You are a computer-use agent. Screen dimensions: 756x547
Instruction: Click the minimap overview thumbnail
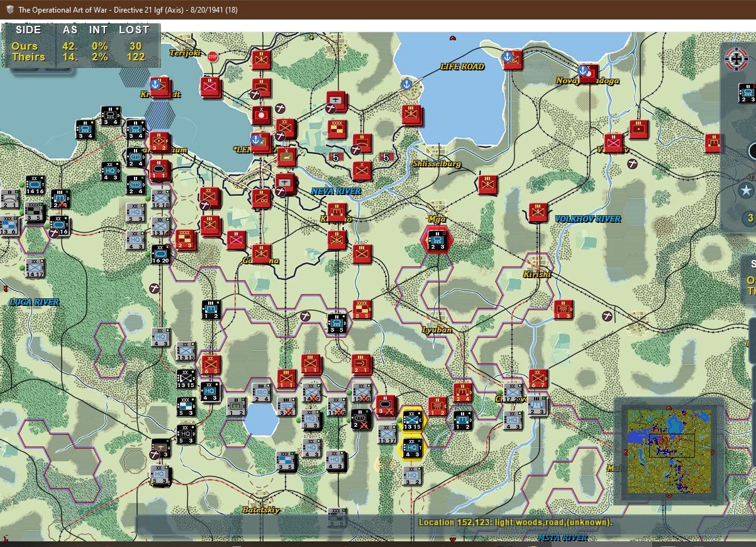click(x=669, y=451)
